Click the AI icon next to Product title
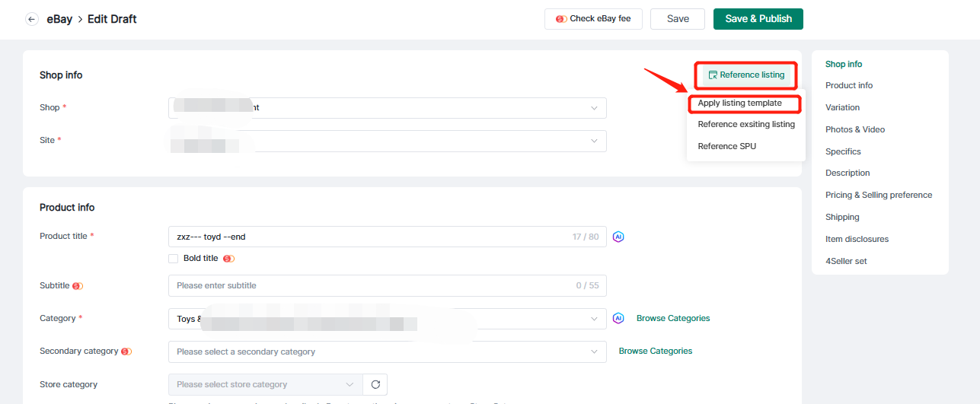Screen dimensions: 980x404 coord(618,237)
